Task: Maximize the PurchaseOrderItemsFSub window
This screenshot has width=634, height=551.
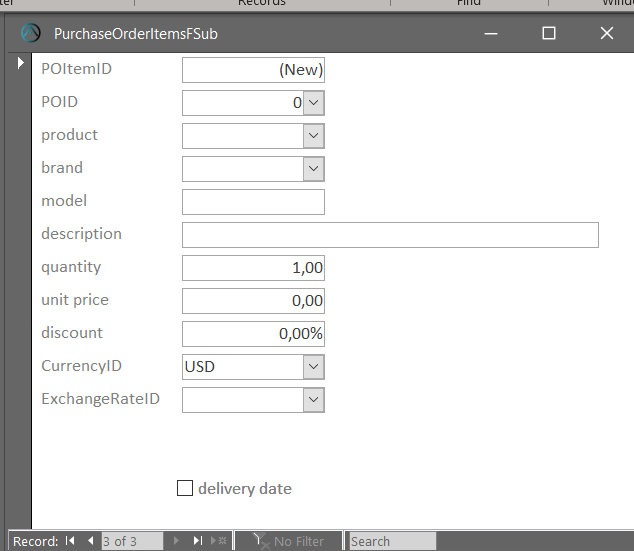Action: [x=549, y=33]
